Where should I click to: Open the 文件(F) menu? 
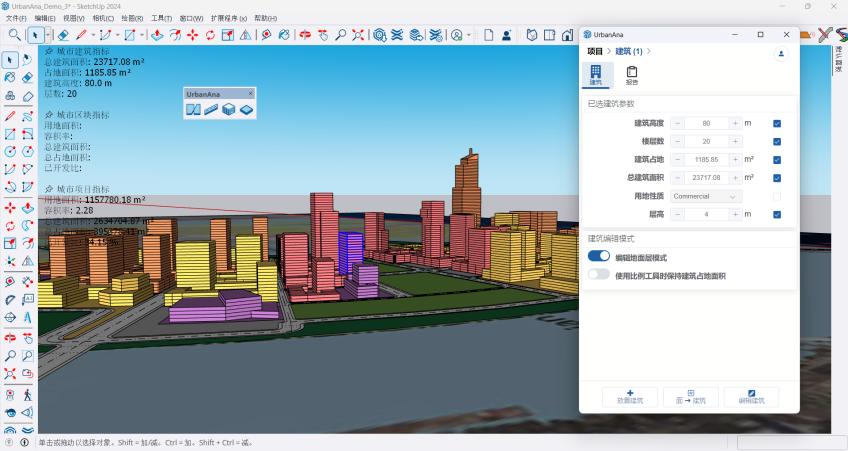click(16, 18)
